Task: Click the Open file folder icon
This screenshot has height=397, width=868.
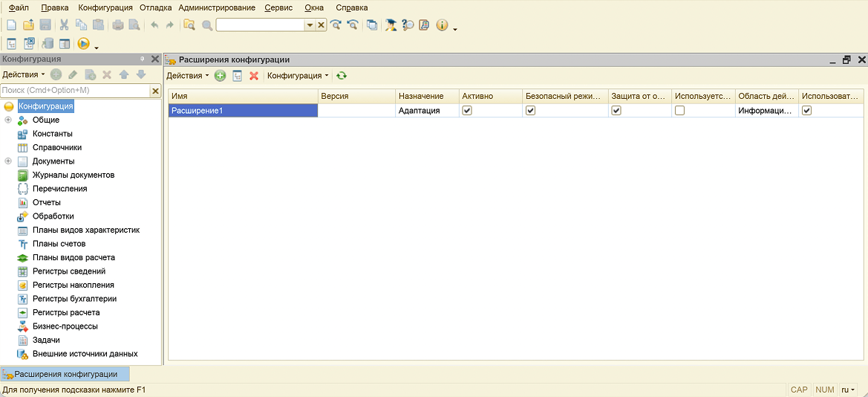Action: pyautogui.click(x=28, y=25)
